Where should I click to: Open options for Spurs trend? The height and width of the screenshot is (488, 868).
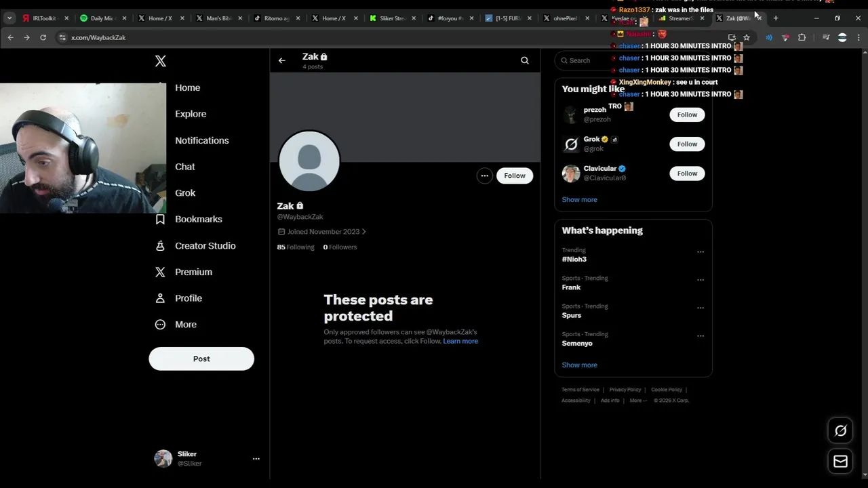click(701, 308)
